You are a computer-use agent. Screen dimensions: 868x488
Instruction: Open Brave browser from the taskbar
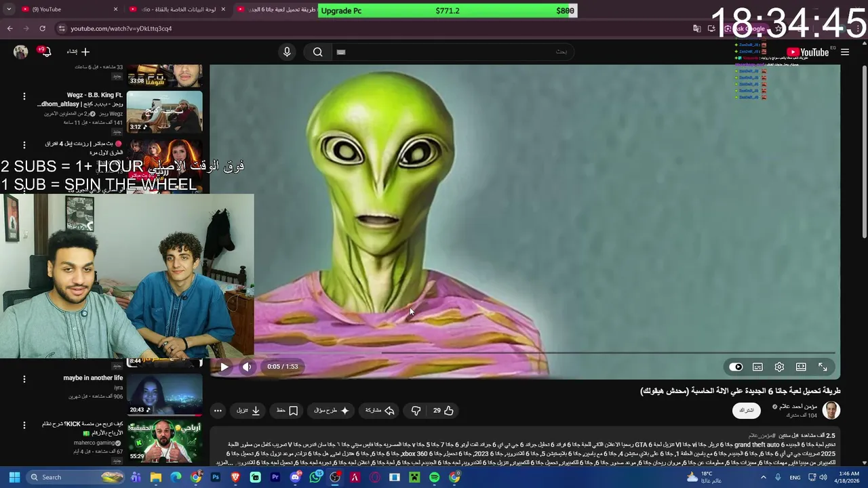click(x=235, y=477)
